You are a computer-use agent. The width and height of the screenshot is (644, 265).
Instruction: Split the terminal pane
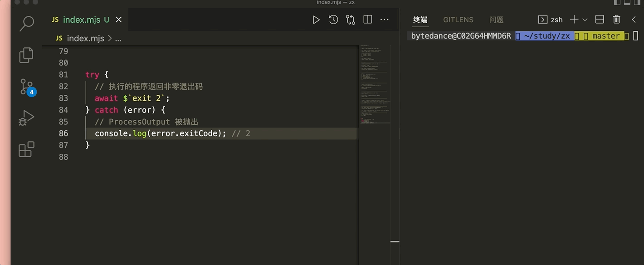[600, 20]
